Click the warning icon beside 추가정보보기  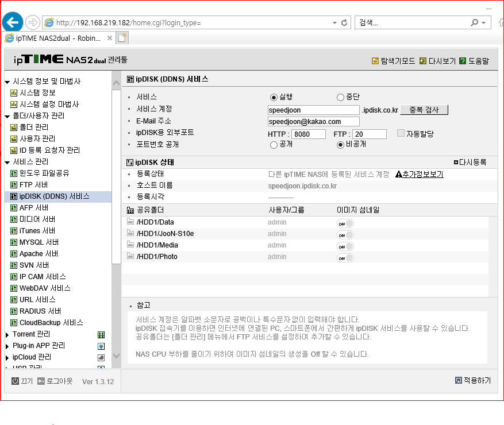[399, 175]
